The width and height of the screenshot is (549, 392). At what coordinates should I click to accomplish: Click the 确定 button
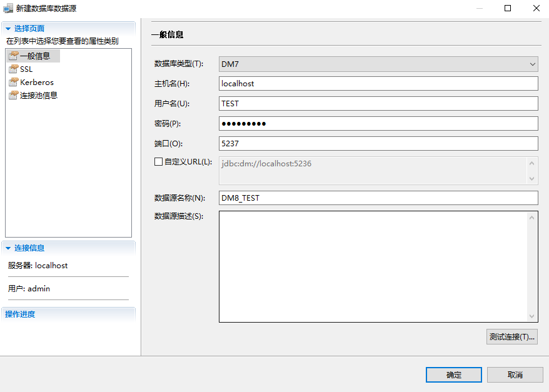tap(454, 375)
